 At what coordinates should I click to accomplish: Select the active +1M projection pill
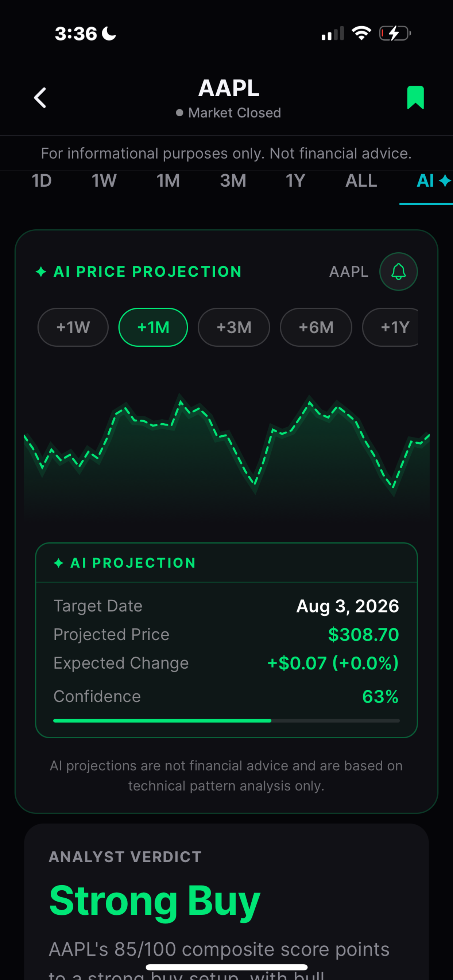pyautogui.click(x=153, y=327)
